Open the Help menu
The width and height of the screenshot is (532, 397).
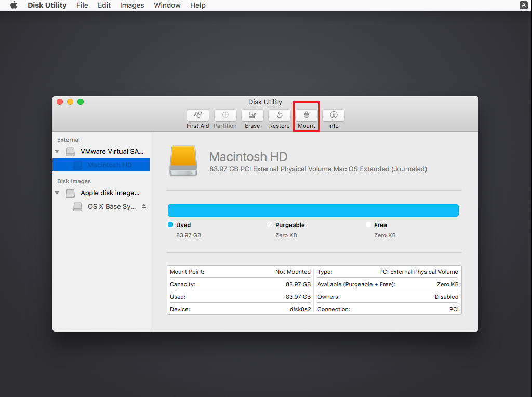coord(197,5)
